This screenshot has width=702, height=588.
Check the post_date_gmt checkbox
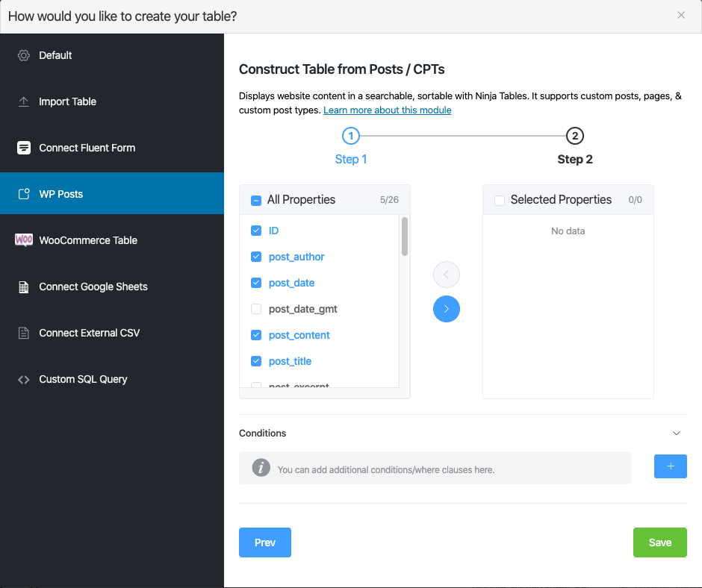click(256, 309)
